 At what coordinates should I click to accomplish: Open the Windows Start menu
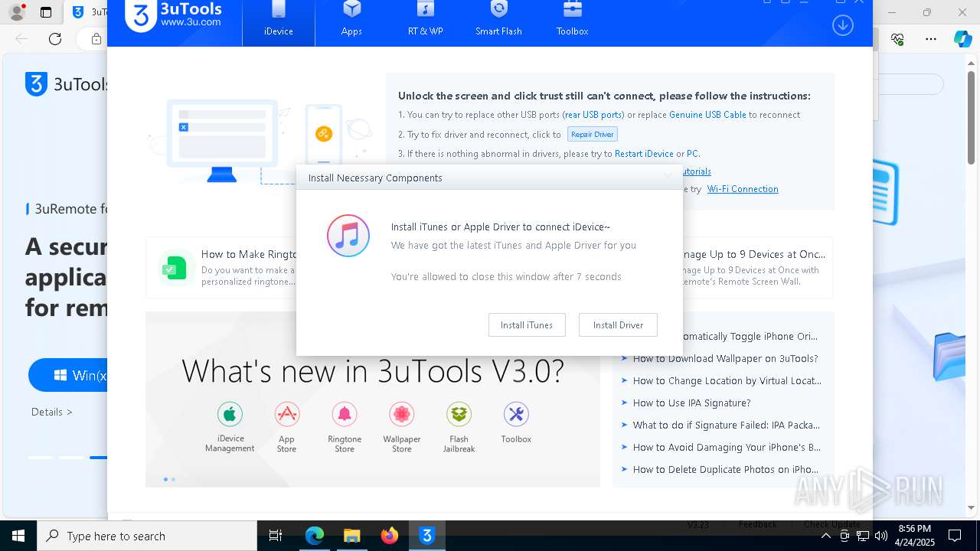tap(18, 536)
